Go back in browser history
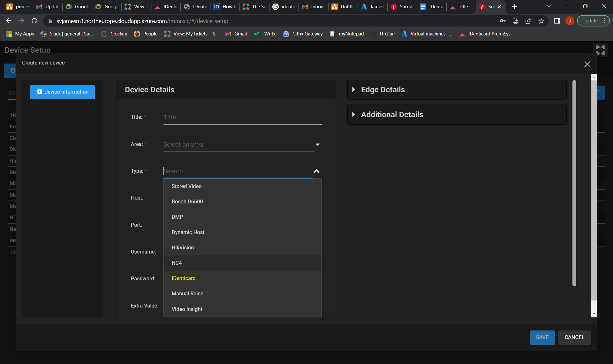 point(9,21)
